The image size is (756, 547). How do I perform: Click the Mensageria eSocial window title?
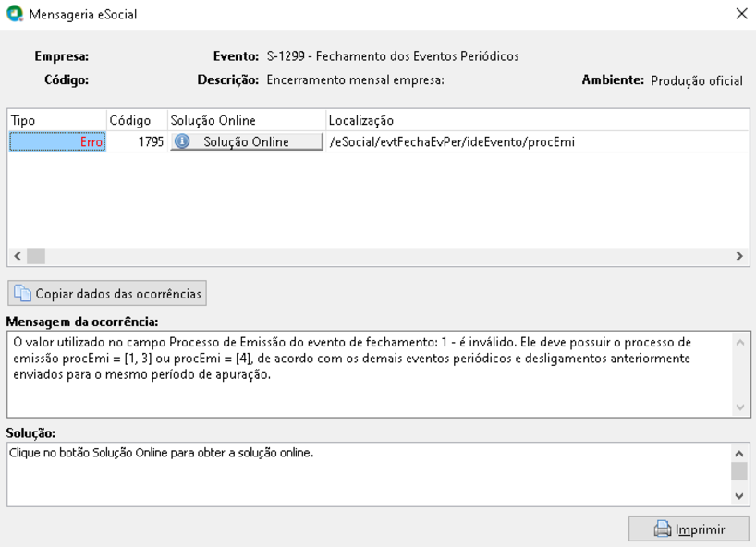click(x=83, y=15)
